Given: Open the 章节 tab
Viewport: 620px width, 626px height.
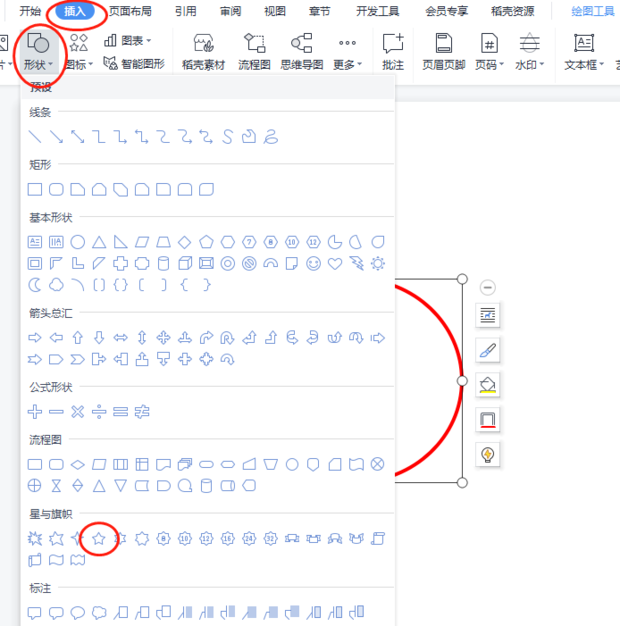Looking at the screenshot, I should coord(320,11).
